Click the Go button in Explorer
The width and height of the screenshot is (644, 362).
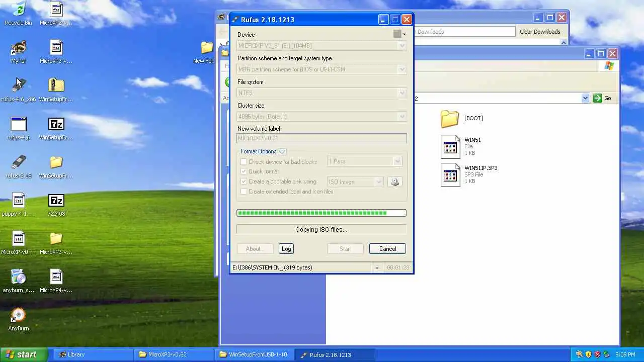tap(603, 98)
